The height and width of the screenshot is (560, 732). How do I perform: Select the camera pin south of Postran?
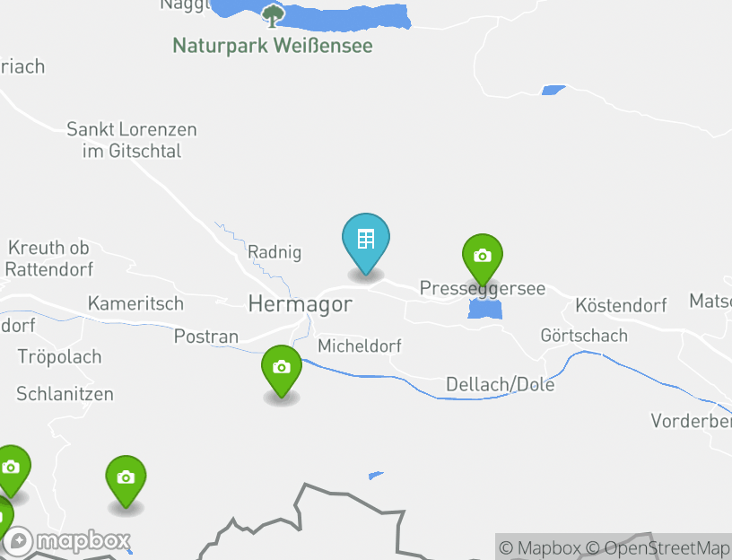click(x=282, y=371)
